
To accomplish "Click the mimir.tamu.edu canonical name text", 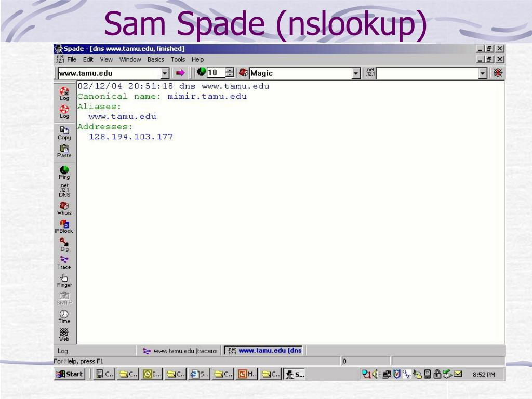I will tap(207, 96).
